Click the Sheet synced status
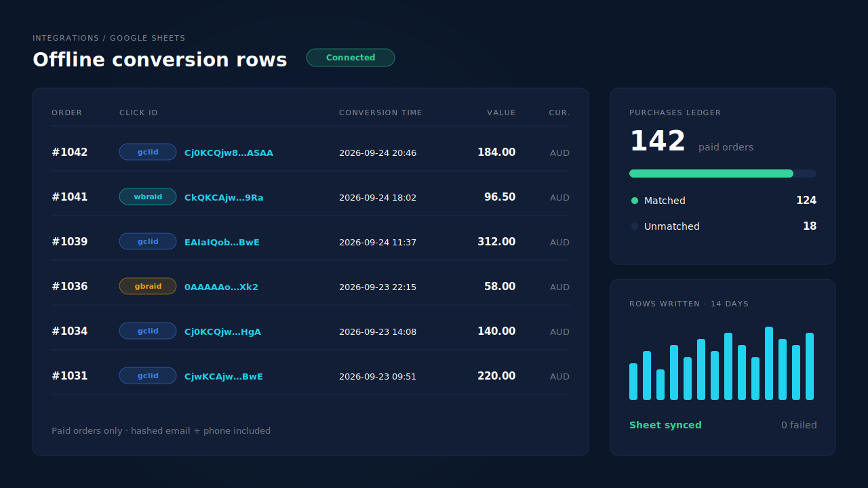This screenshot has width=868, height=488. pos(665,426)
